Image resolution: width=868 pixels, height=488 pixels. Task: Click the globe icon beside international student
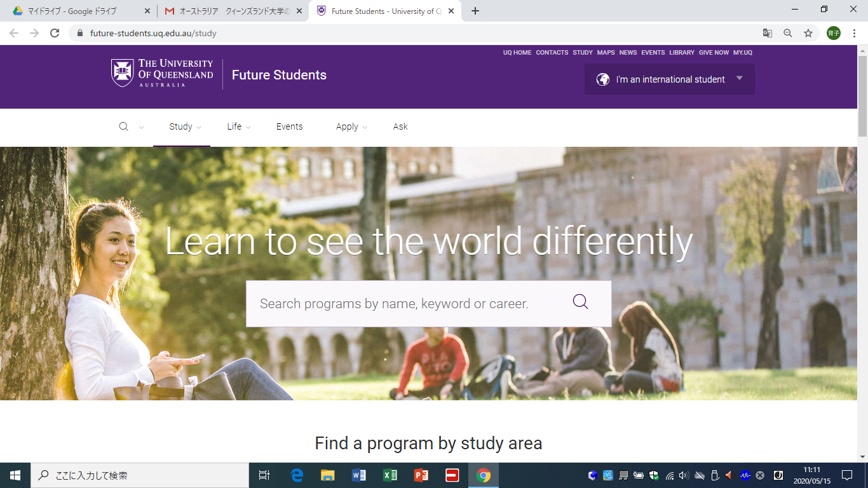pos(603,79)
